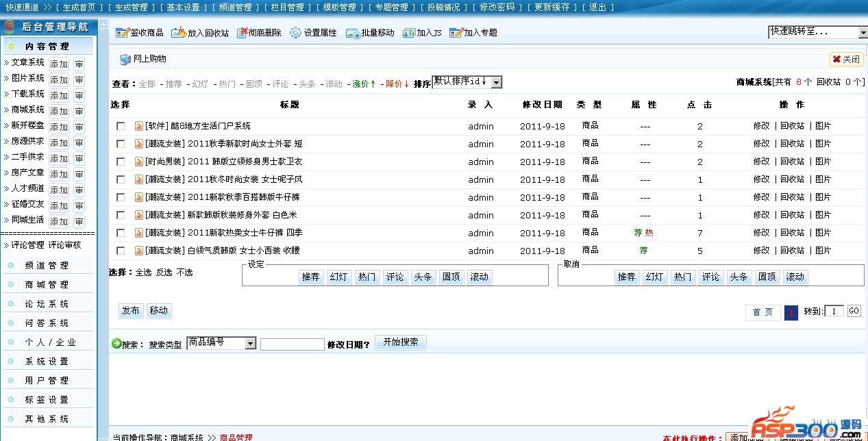
Task: Click the 移动 button
Action: (x=159, y=311)
